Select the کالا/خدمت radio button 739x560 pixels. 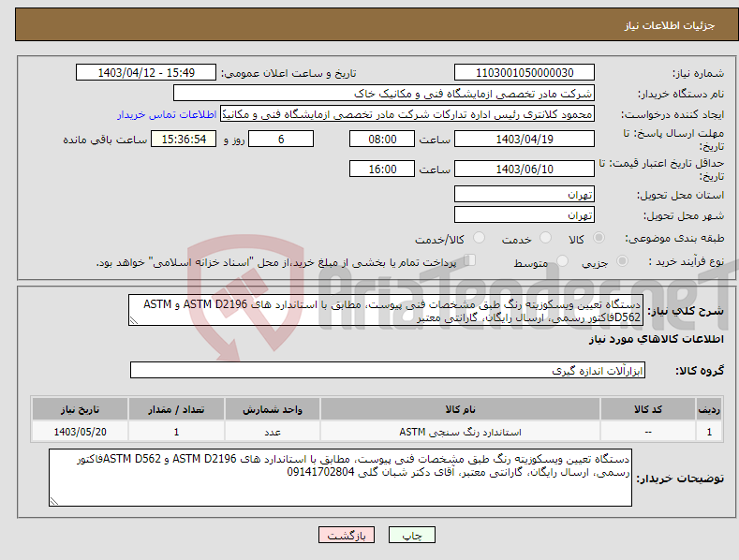[479, 238]
